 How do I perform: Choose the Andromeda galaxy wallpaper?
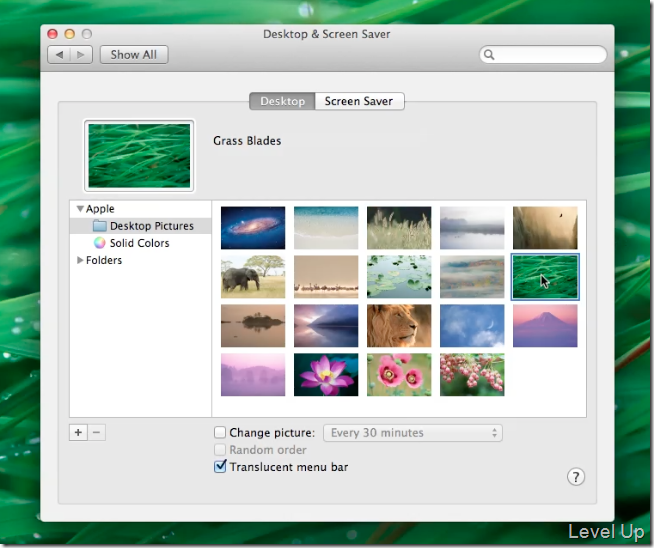pyautogui.click(x=253, y=228)
